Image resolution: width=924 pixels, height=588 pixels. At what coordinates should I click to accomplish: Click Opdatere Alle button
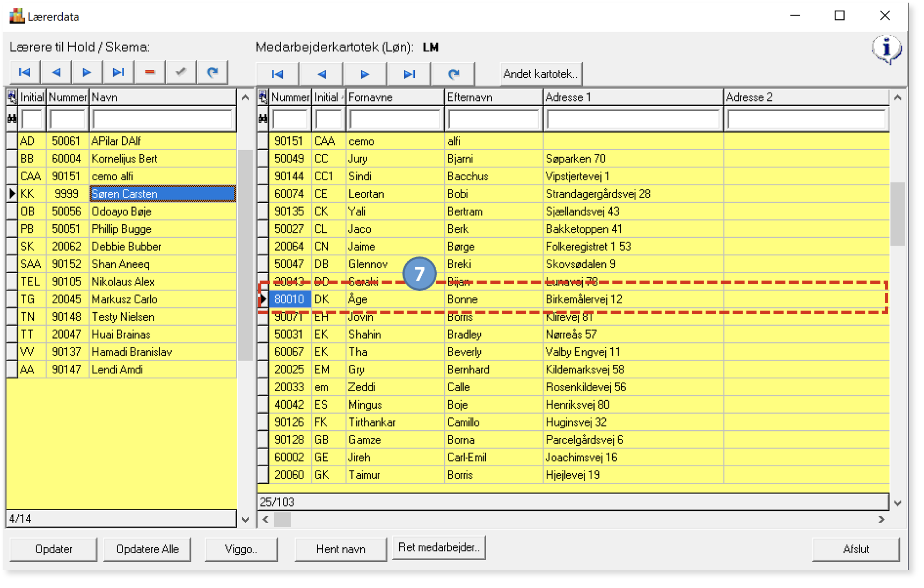click(x=147, y=549)
